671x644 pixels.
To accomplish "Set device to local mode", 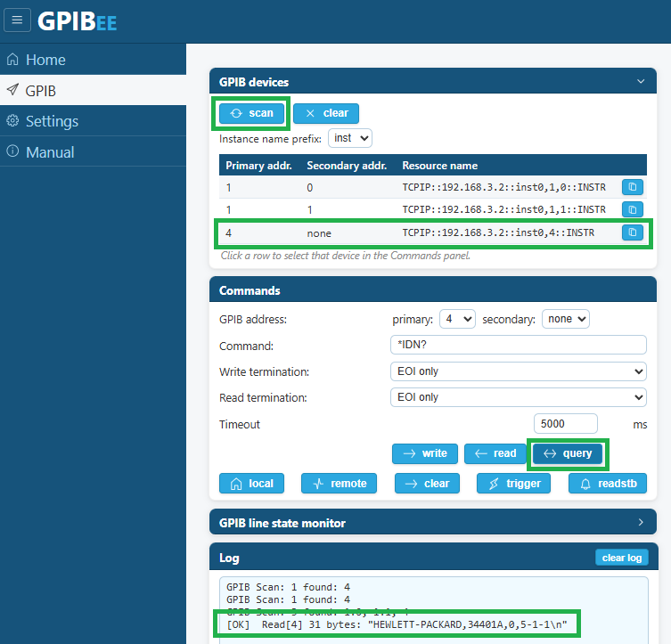I will click(x=251, y=483).
